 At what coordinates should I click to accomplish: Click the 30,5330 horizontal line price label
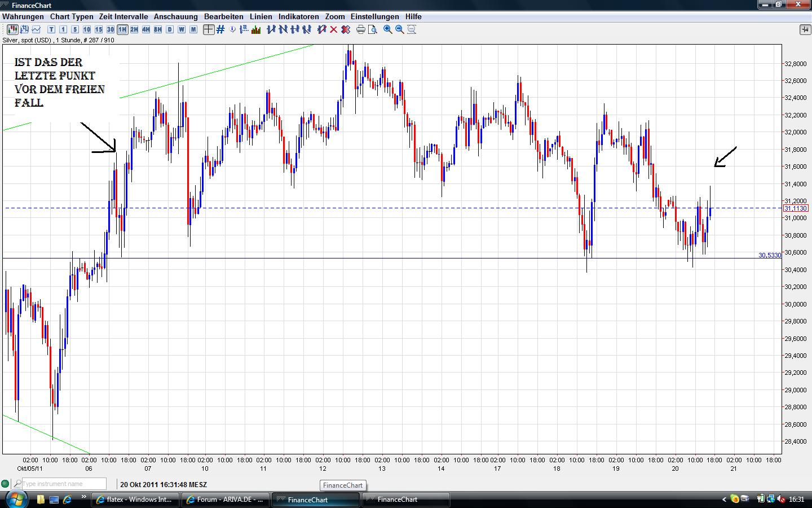[770, 255]
